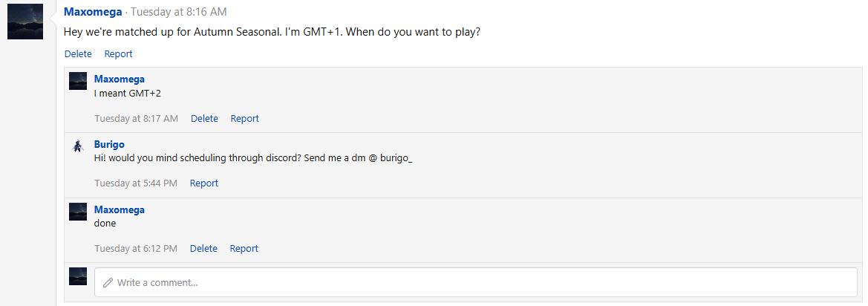Report the main Autumn Seasonal post

(118, 53)
